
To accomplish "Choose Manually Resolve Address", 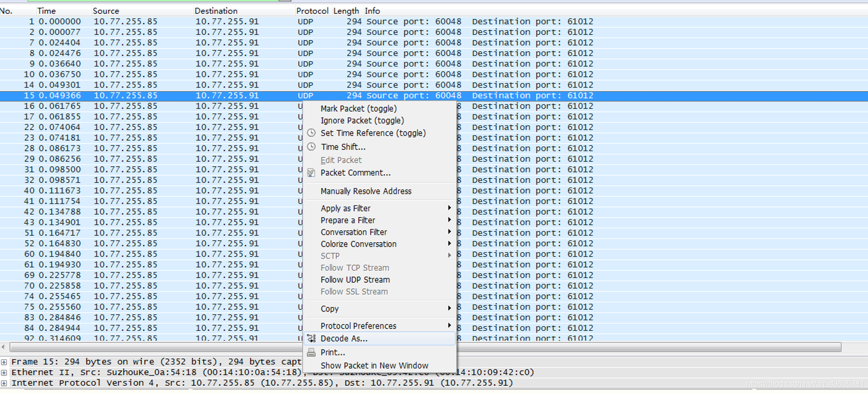I will [x=366, y=191].
